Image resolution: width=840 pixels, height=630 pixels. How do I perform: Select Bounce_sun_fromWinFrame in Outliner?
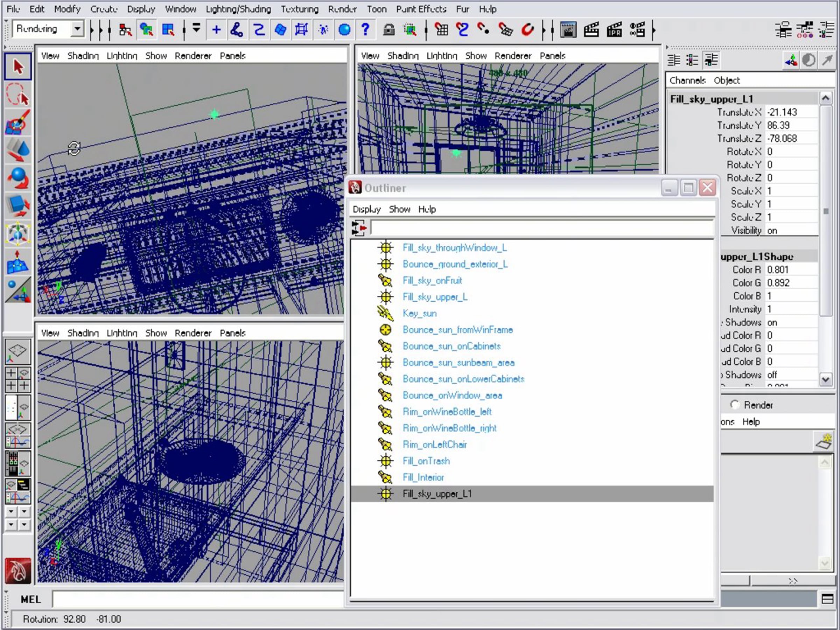[457, 330]
